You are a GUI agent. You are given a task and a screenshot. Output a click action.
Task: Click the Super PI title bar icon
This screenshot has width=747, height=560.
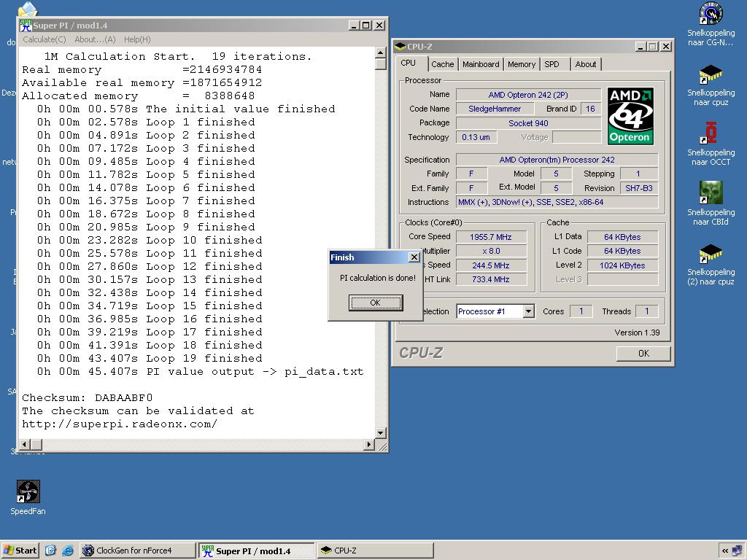[x=26, y=26]
